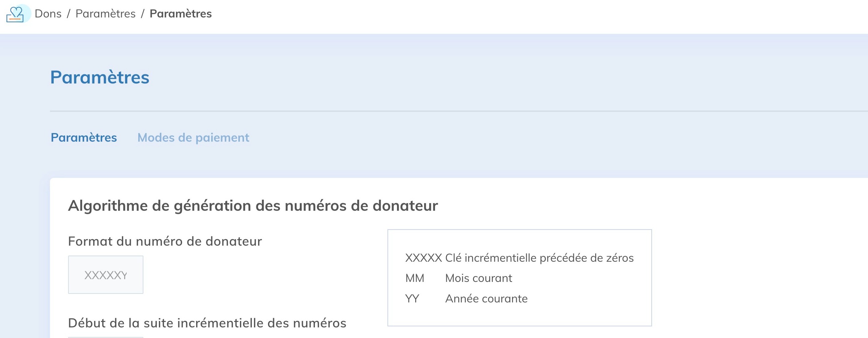This screenshot has width=868, height=338.
Task: Select the Paramètres tab
Action: point(84,138)
